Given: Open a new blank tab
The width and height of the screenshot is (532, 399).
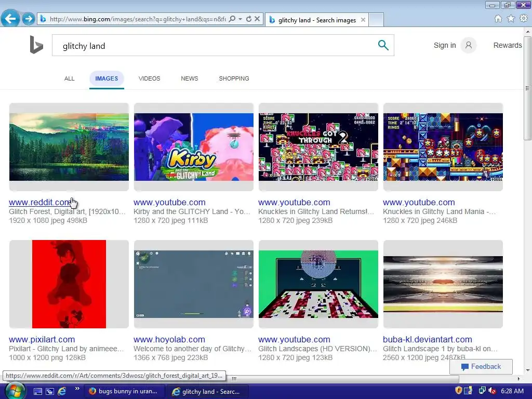Looking at the screenshot, I should click(376, 20).
